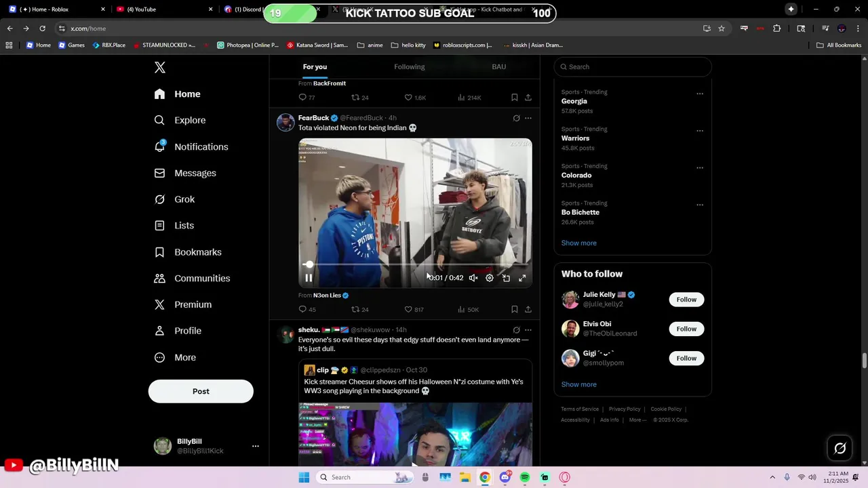Pause the playing video

309,278
